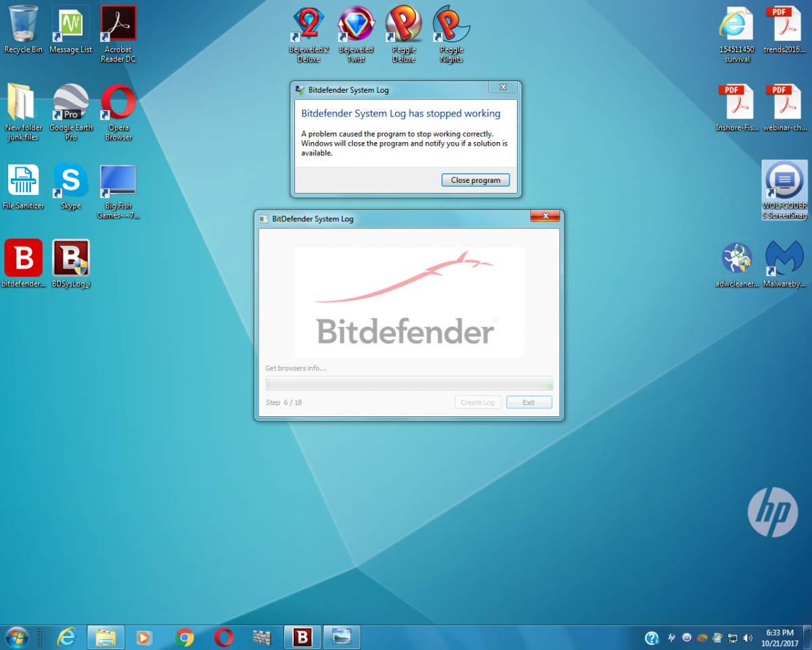812x650 pixels.
Task: Select the webinar-ch PDF desktop file
Action: [784, 108]
